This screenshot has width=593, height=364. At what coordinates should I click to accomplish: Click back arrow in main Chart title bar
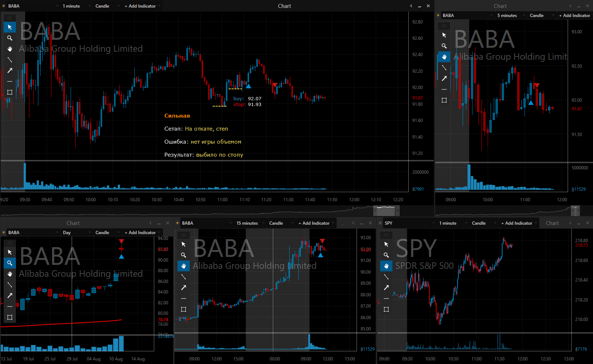pyautogui.click(x=411, y=6)
